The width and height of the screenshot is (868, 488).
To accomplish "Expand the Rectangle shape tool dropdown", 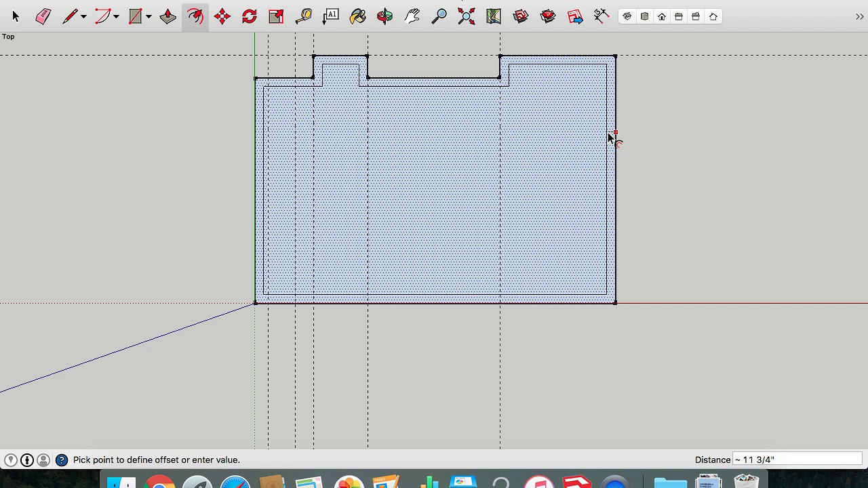I will click(149, 16).
